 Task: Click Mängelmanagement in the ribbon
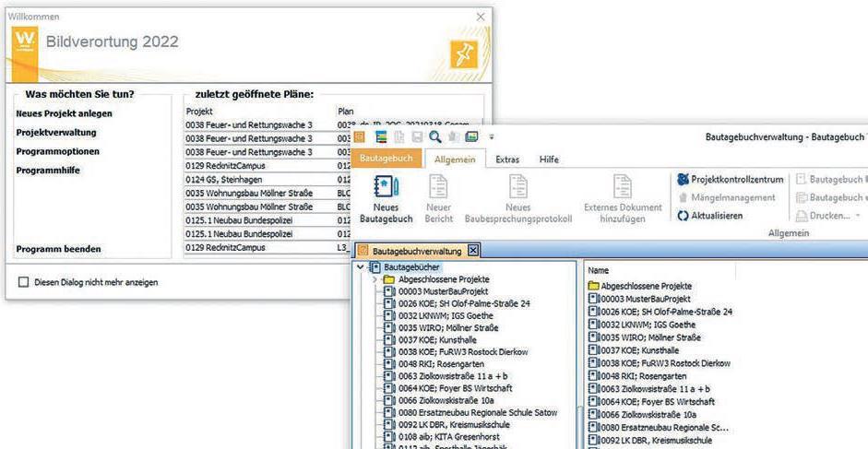point(726,197)
